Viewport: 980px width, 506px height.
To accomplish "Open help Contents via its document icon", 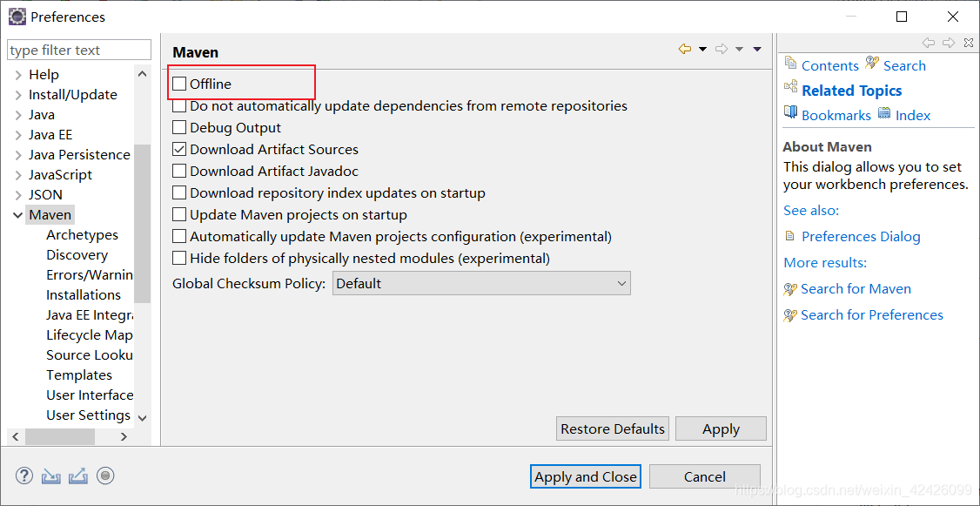I will pos(791,64).
